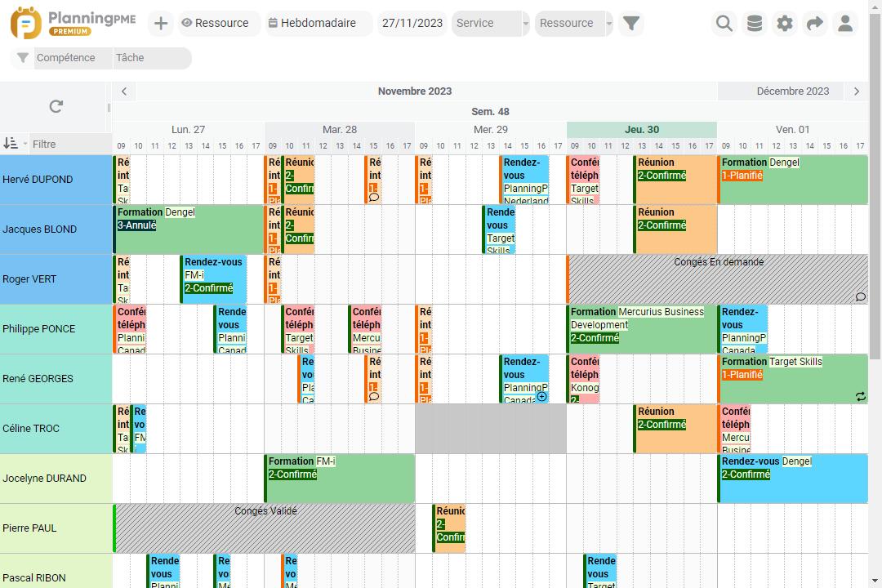Expand the Service filter dropdown arrow

(x=526, y=24)
